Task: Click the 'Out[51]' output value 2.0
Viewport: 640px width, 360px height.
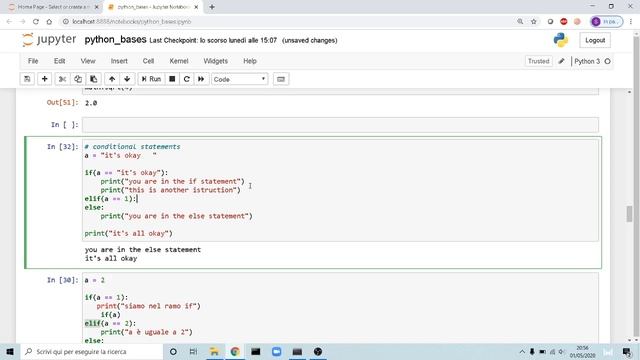Action: pos(91,103)
